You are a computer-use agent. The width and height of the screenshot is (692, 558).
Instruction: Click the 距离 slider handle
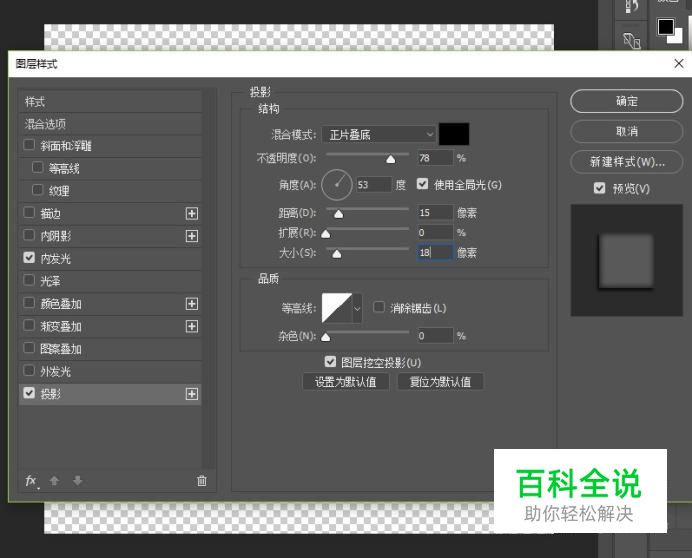coord(338,214)
